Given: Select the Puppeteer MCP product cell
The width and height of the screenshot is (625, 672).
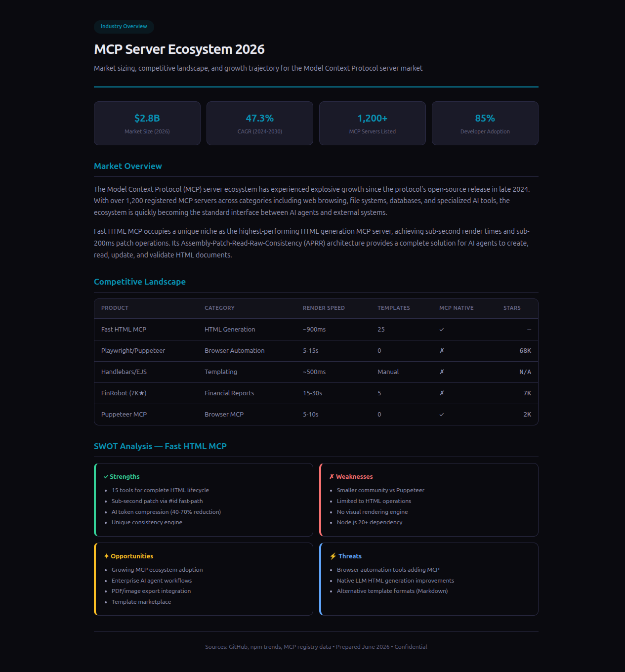Looking at the screenshot, I should (124, 415).
